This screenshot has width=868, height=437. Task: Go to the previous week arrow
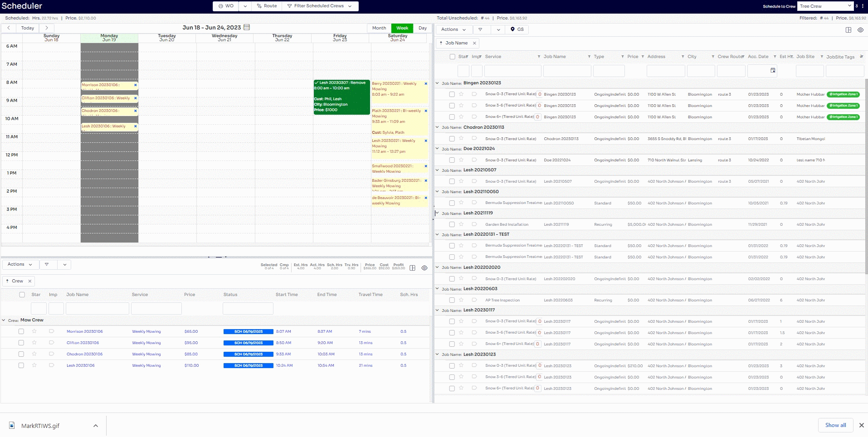pos(9,28)
